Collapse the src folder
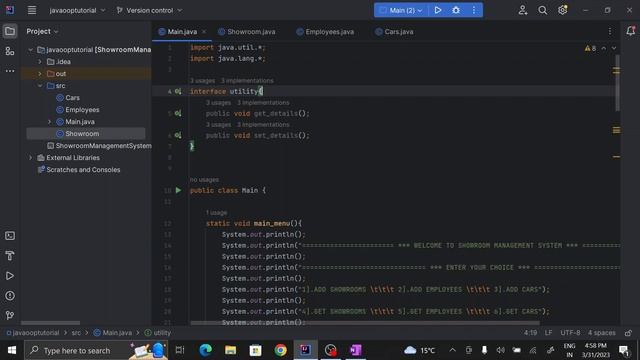The height and width of the screenshot is (360, 640). coord(40,86)
